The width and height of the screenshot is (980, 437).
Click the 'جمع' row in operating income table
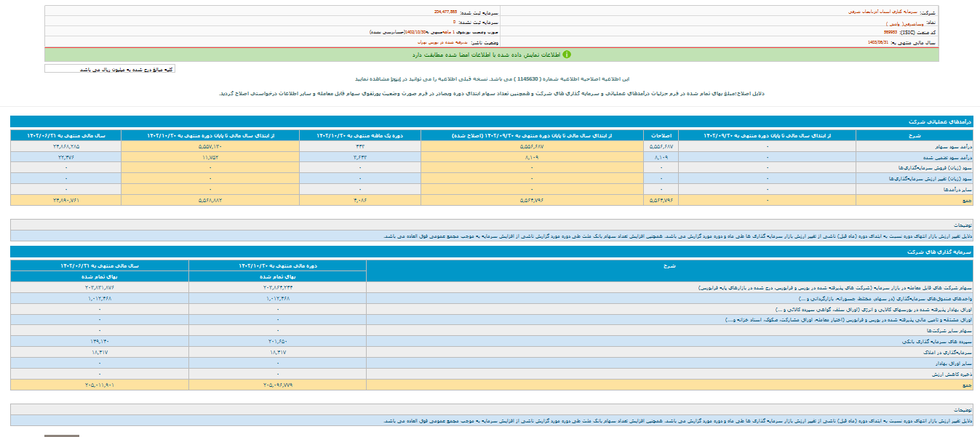[915, 199]
